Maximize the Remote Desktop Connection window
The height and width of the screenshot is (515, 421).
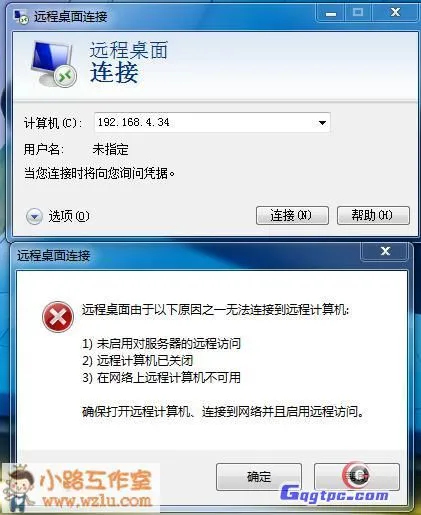pos(358,13)
